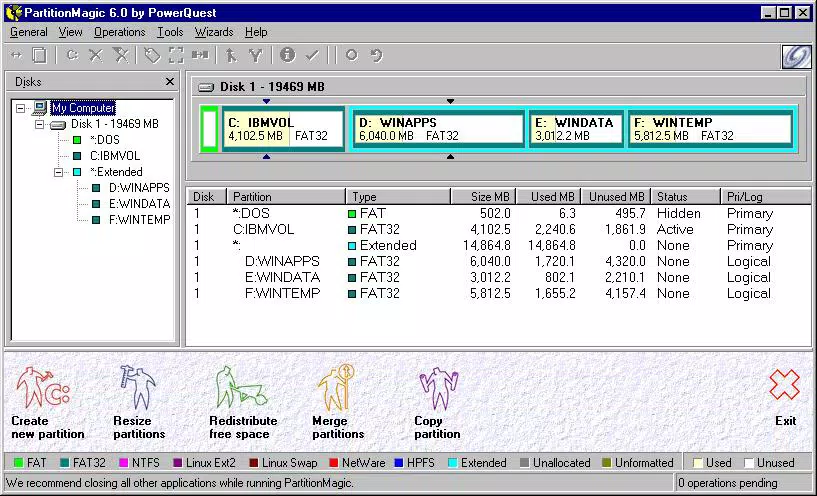Open the Wizards menu
Image resolution: width=817 pixels, height=496 pixels.
pyautogui.click(x=214, y=32)
